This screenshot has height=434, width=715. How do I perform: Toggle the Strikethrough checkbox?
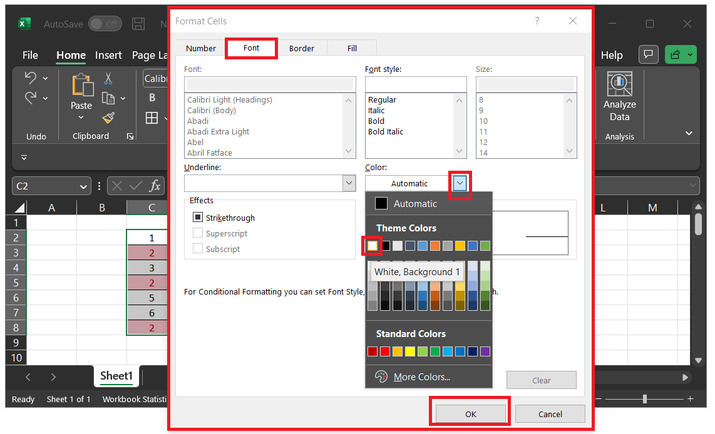pos(197,217)
